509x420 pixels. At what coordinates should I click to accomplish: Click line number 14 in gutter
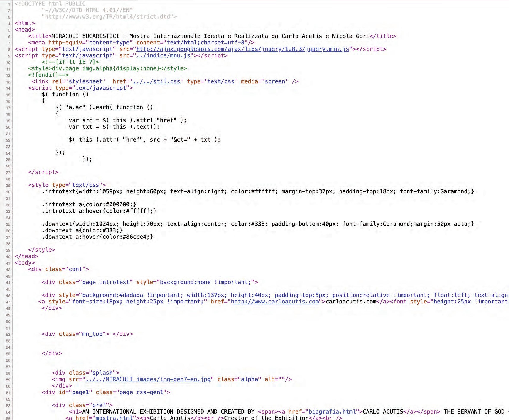[8, 88]
